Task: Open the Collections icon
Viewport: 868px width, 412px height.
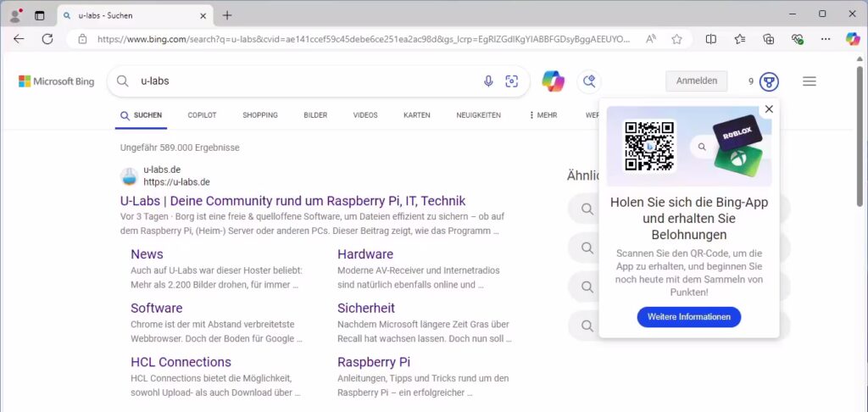Action: pos(768,39)
